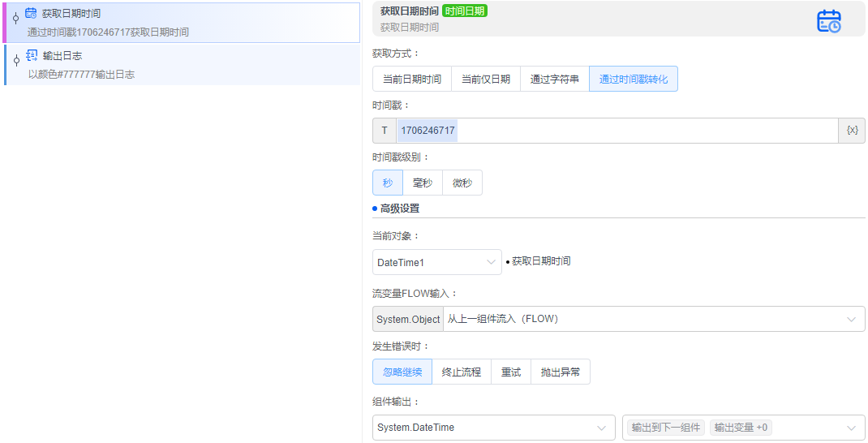
Task: Select 当前仅日期 acquisition mode
Action: point(486,80)
